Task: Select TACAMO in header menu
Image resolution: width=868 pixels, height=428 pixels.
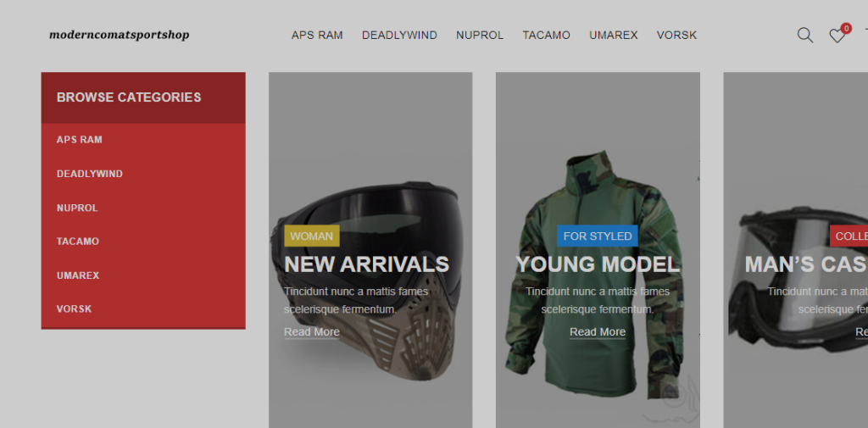Action: [547, 36]
